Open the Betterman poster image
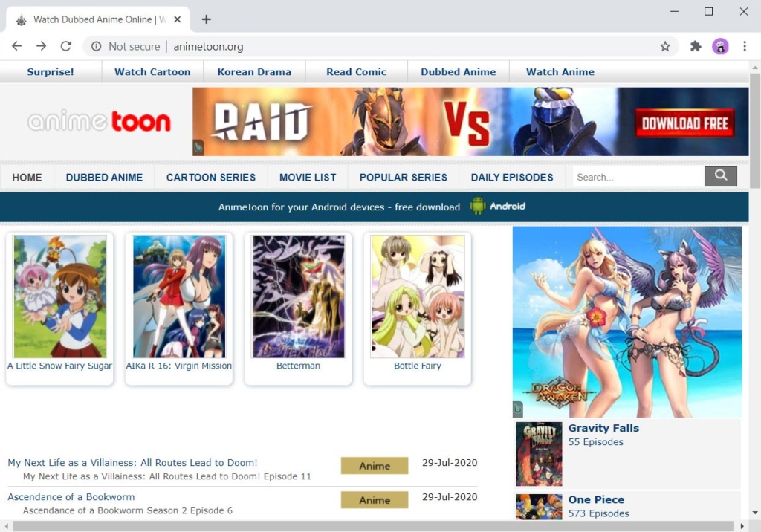This screenshot has height=532, width=761. click(x=299, y=296)
